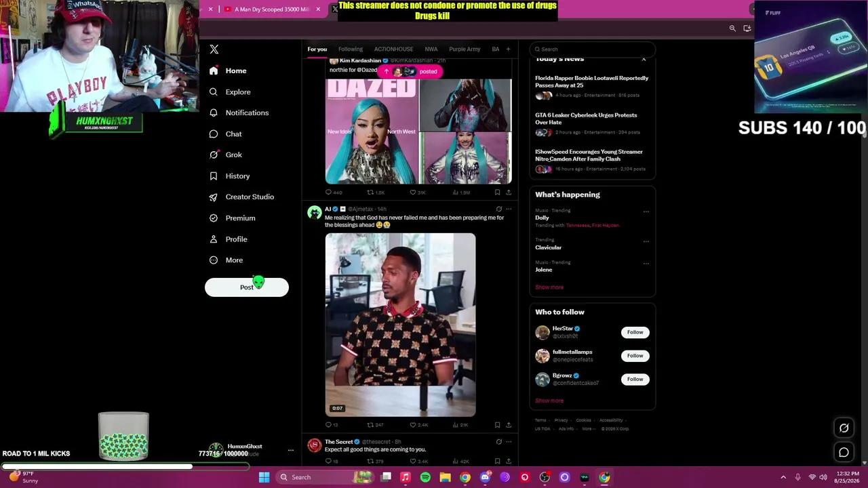Click the X logo in the sidebar
The image size is (868, 488).
(x=214, y=49)
